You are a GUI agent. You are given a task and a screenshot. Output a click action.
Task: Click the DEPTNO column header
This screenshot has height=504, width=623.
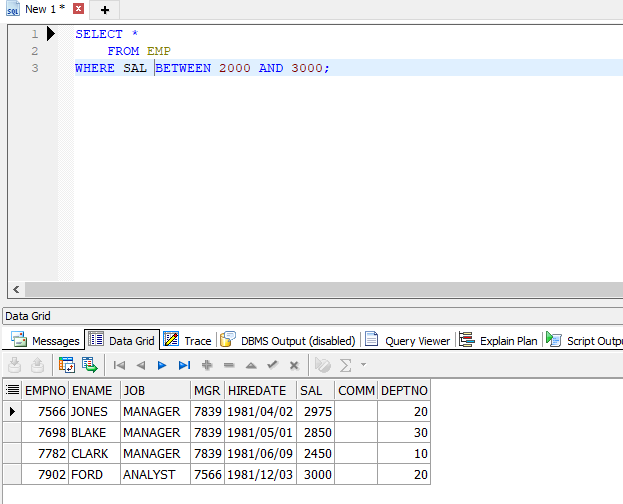point(404,390)
